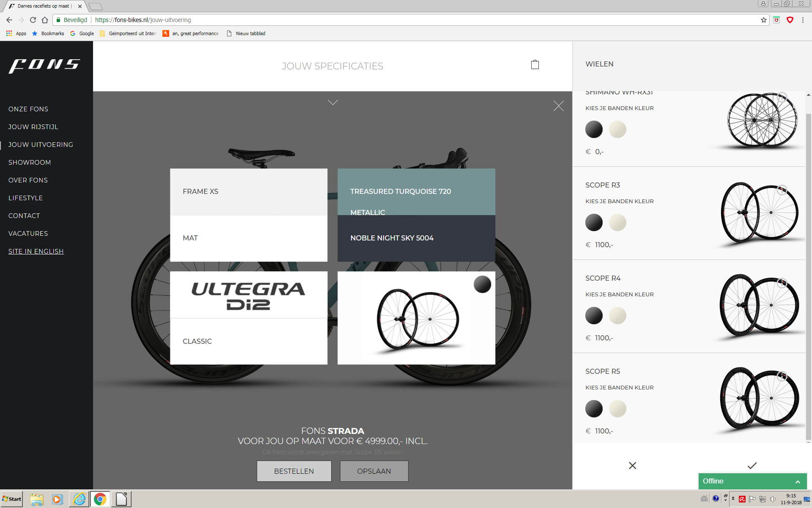Go to the Jouw Rijstijl page

click(33, 127)
